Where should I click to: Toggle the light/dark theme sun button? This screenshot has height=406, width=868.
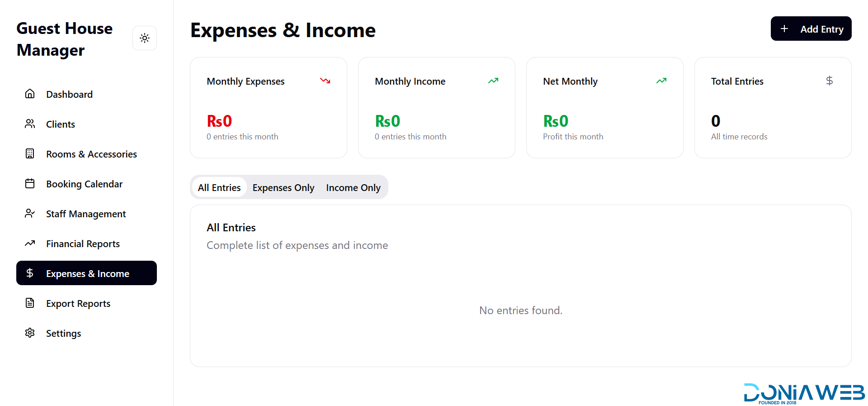click(x=145, y=38)
